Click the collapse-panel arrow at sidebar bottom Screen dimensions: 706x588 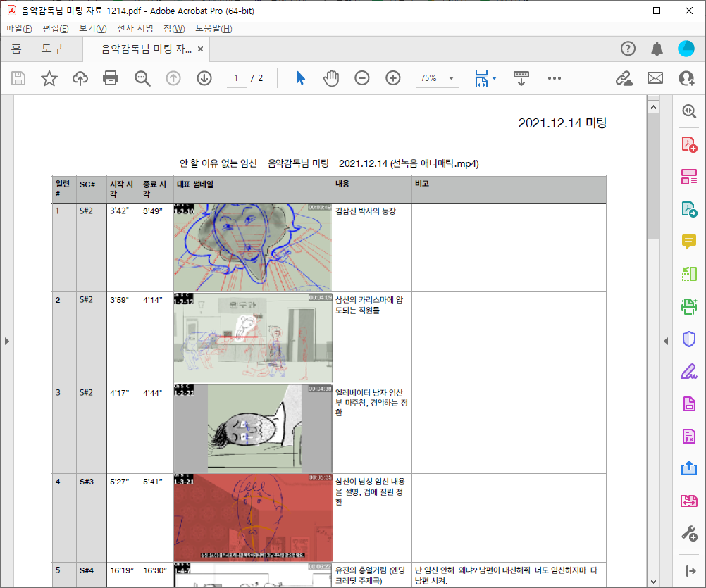(690, 571)
